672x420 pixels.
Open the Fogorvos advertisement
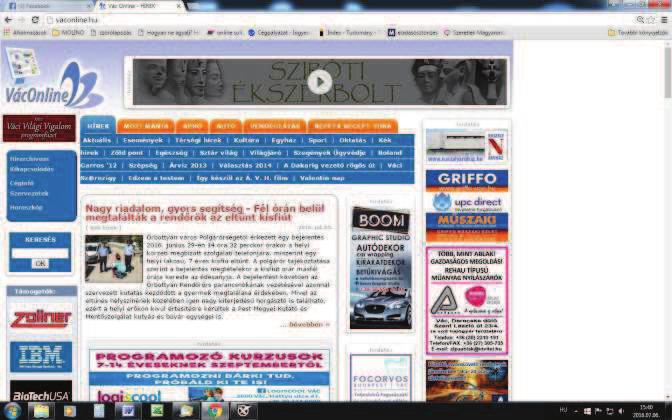[x=381, y=378]
